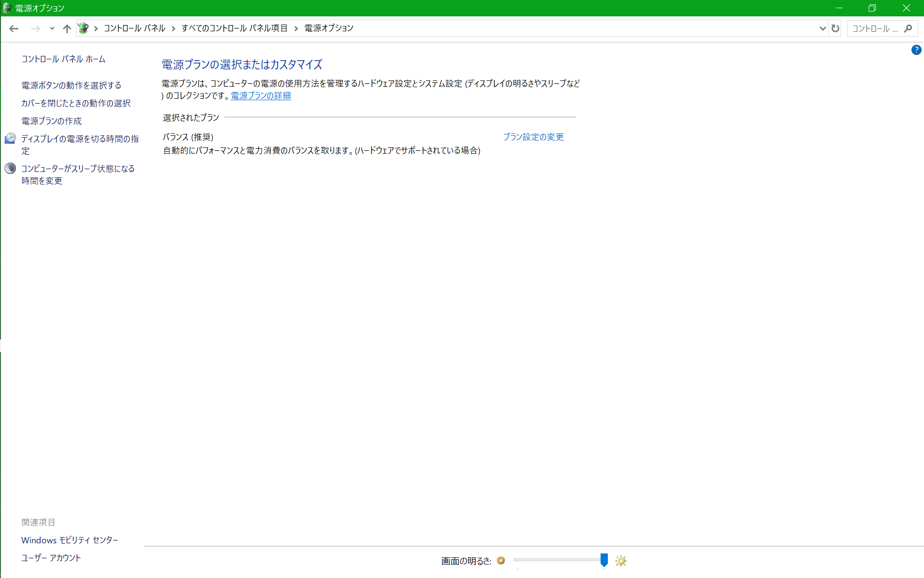Viewport: 924px width, 578px height.
Task: Open プラン設定の変更 link
Action: (x=533, y=137)
